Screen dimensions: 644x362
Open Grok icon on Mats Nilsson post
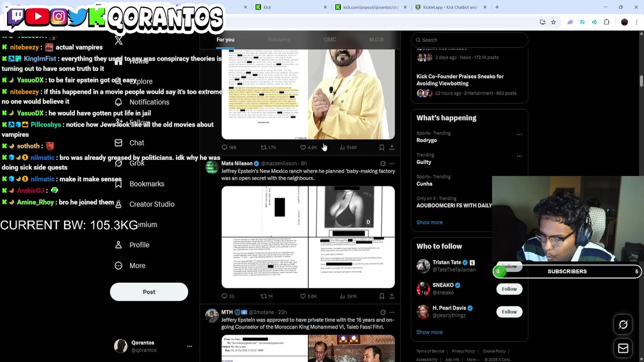click(383, 163)
